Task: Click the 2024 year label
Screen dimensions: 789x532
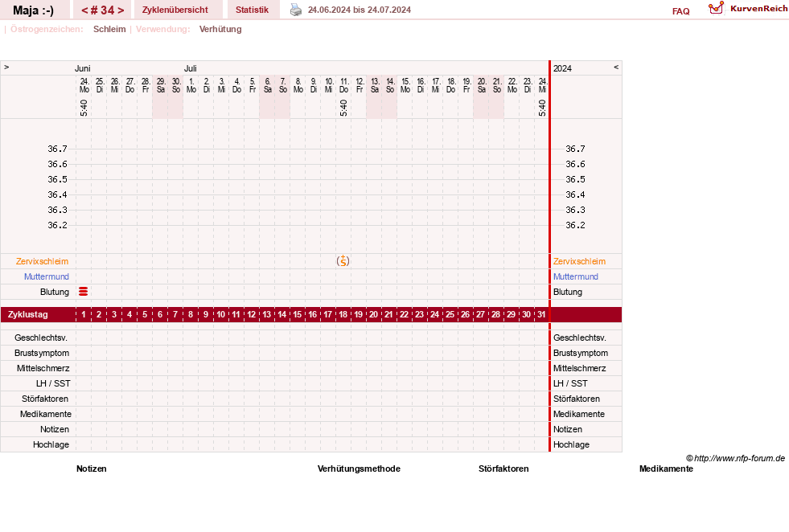Action: point(562,68)
